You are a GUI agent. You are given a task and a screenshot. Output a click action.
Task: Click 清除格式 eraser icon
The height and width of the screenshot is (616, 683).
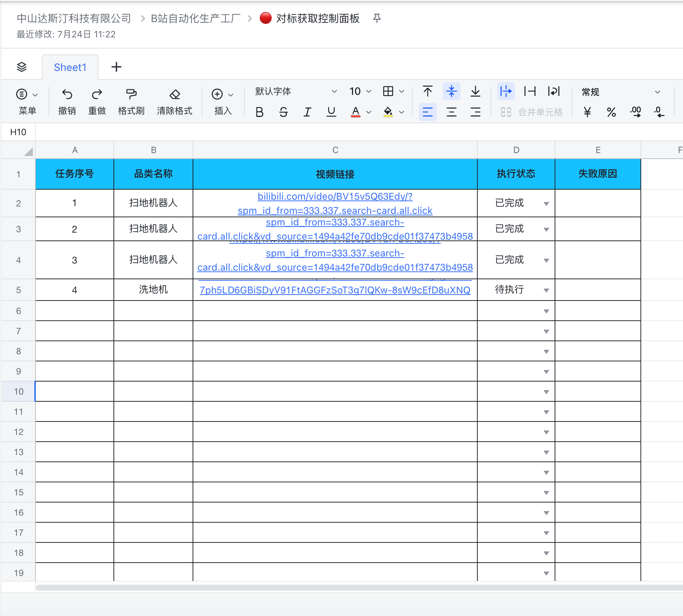[x=175, y=94]
